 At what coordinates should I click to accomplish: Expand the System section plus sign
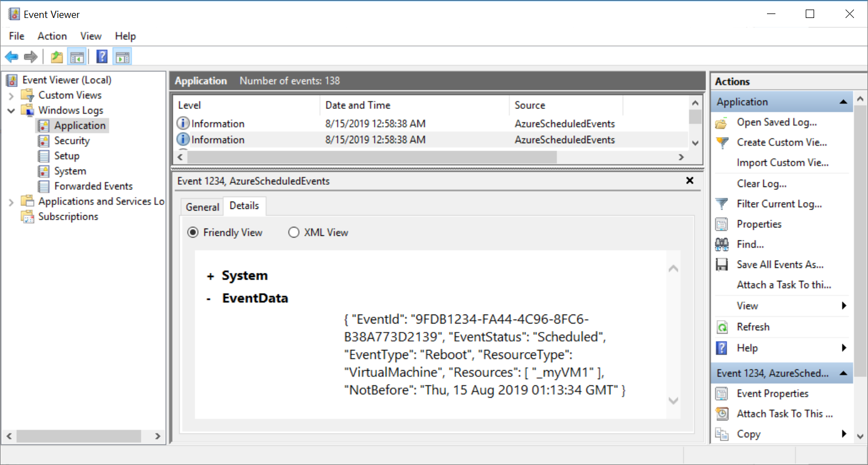pyautogui.click(x=210, y=276)
